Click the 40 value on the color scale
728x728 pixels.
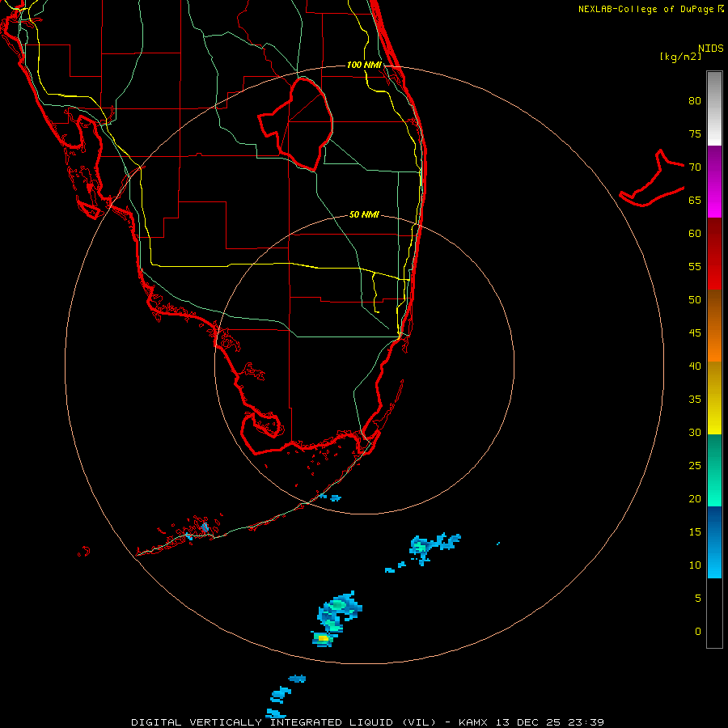(x=695, y=366)
